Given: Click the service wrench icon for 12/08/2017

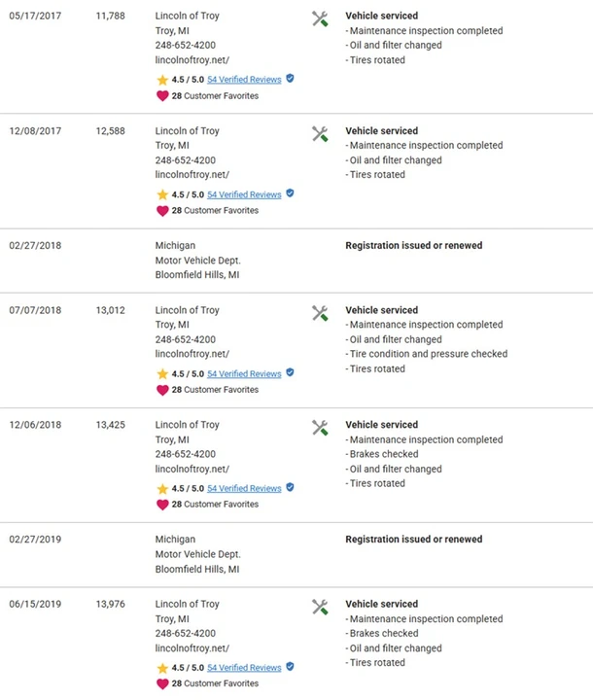Looking at the screenshot, I should coord(320,134).
